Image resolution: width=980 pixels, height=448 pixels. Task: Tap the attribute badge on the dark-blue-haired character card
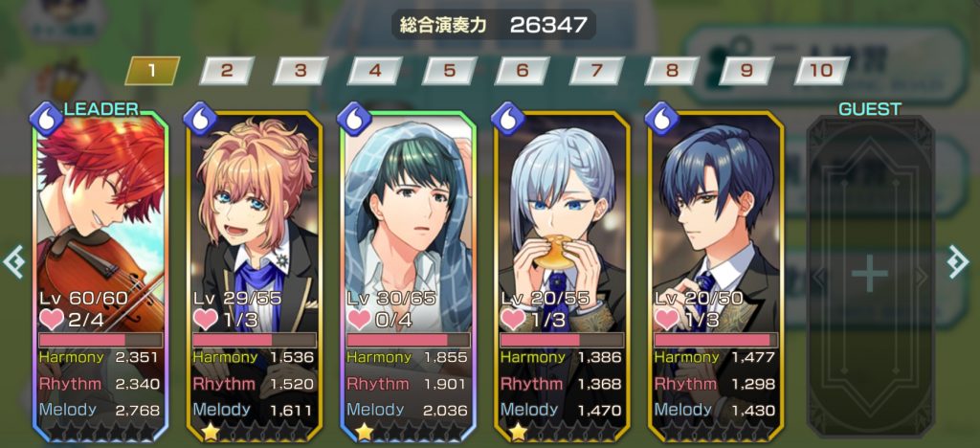coord(661,118)
